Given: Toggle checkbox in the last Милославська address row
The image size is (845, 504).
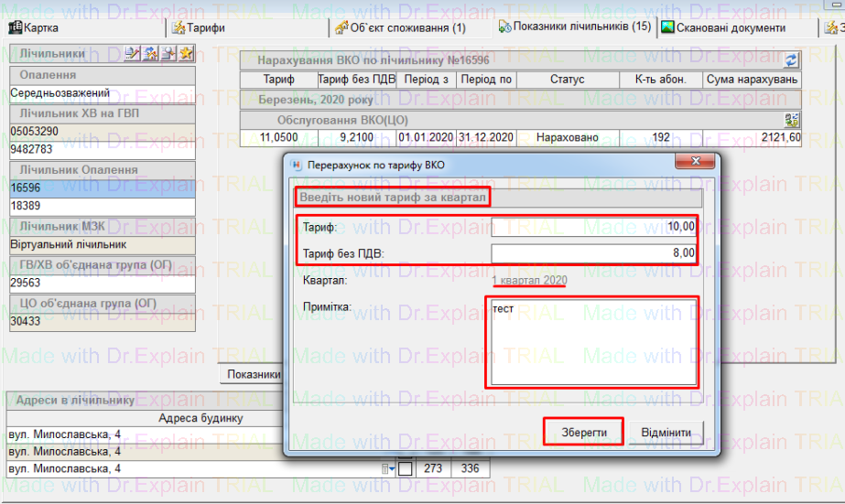Looking at the screenshot, I should coord(406,469).
